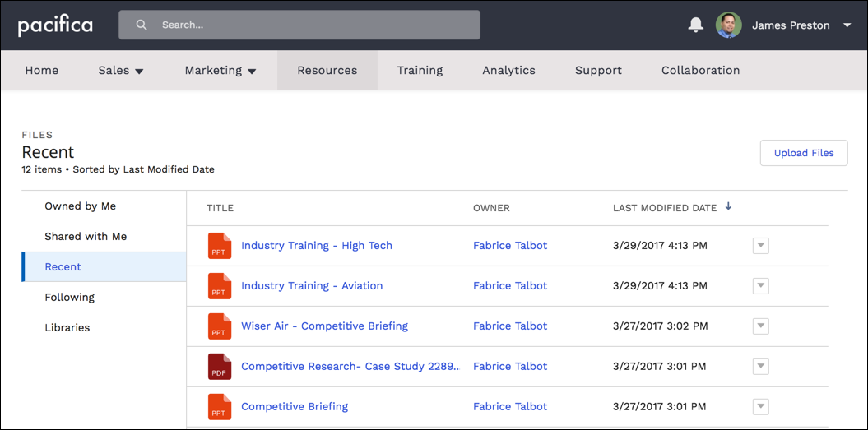This screenshot has width=868, height=430.
Task: Open row actions dropdown for Industry Training - High Tech
Action: click(760, 246)
